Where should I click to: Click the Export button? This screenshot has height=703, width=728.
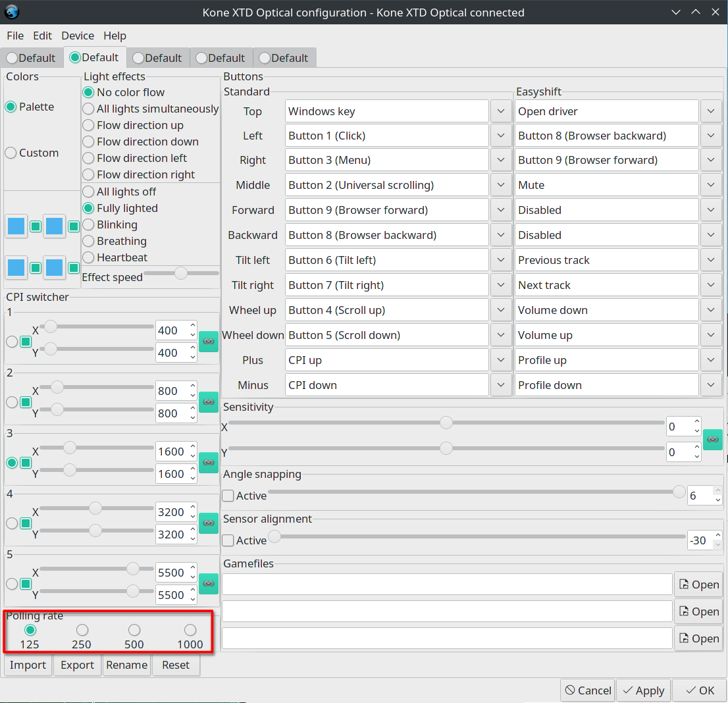click(77, 665)
